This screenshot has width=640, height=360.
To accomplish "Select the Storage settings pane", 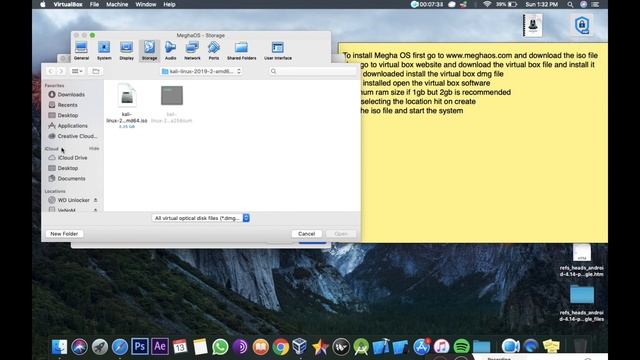I will pos(149,51).
